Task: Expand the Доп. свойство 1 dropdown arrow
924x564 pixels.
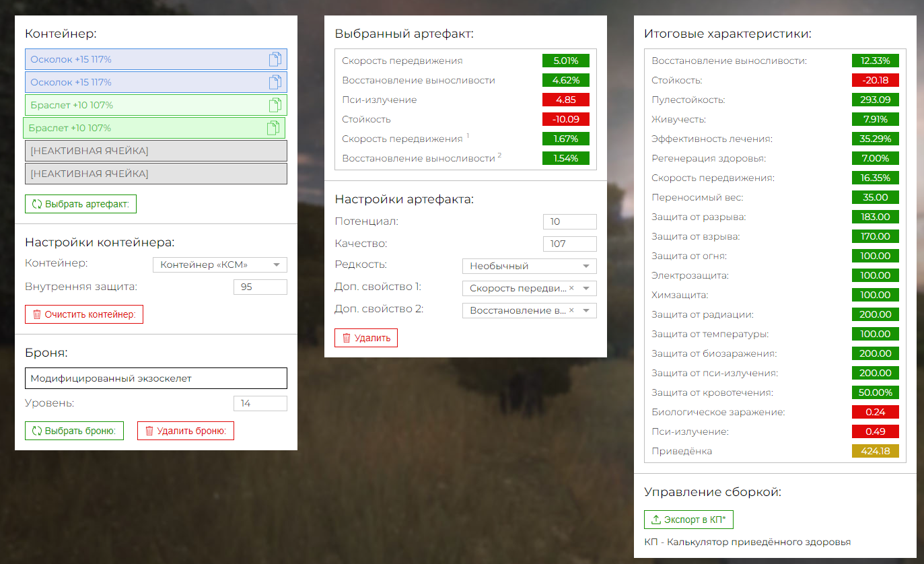Action: pos(586,288)
